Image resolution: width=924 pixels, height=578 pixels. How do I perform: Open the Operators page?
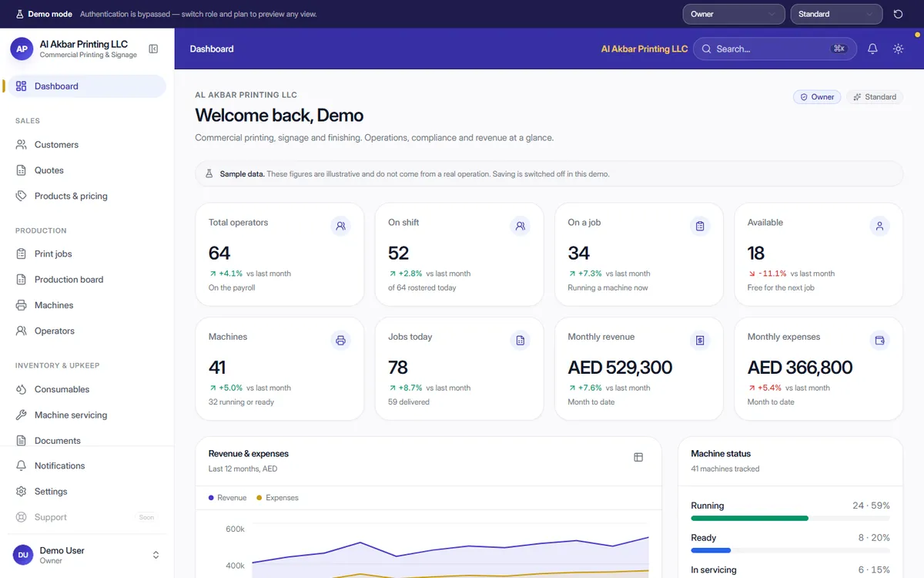click(86, 331)
